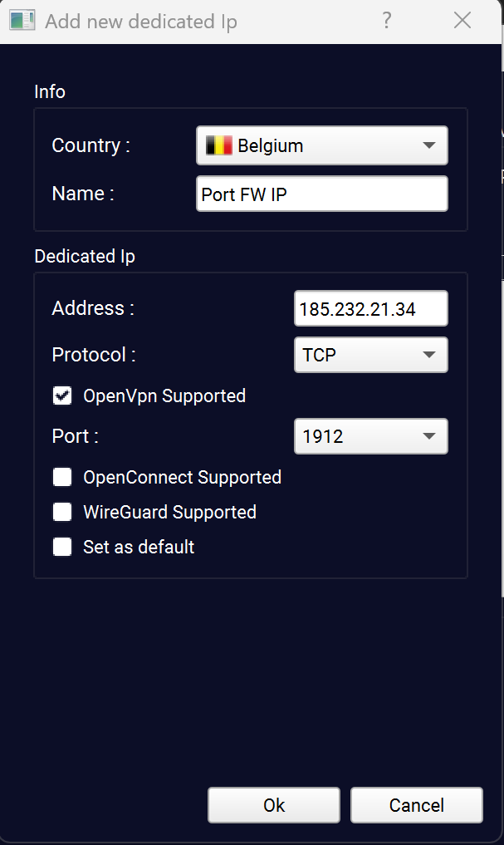Click the Country dropdown arrow
Screen dimensions: 504x845
(430, 145)
